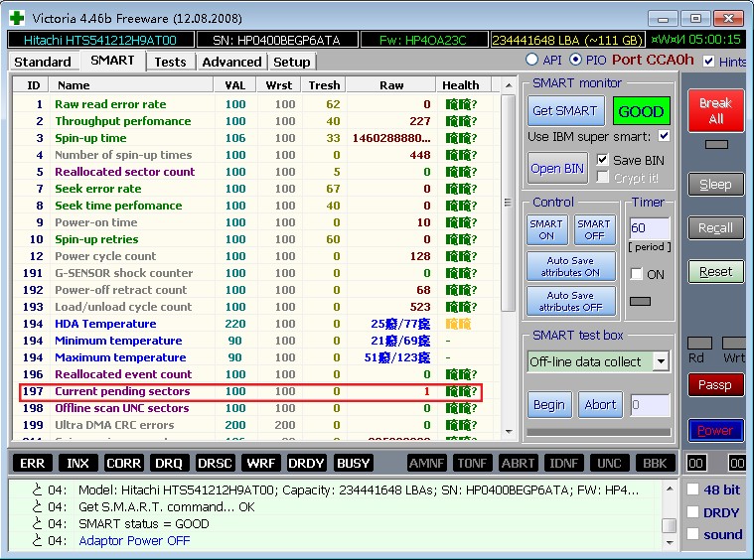
Task: Click the DRDY status indicator
Action: point(306,463)
